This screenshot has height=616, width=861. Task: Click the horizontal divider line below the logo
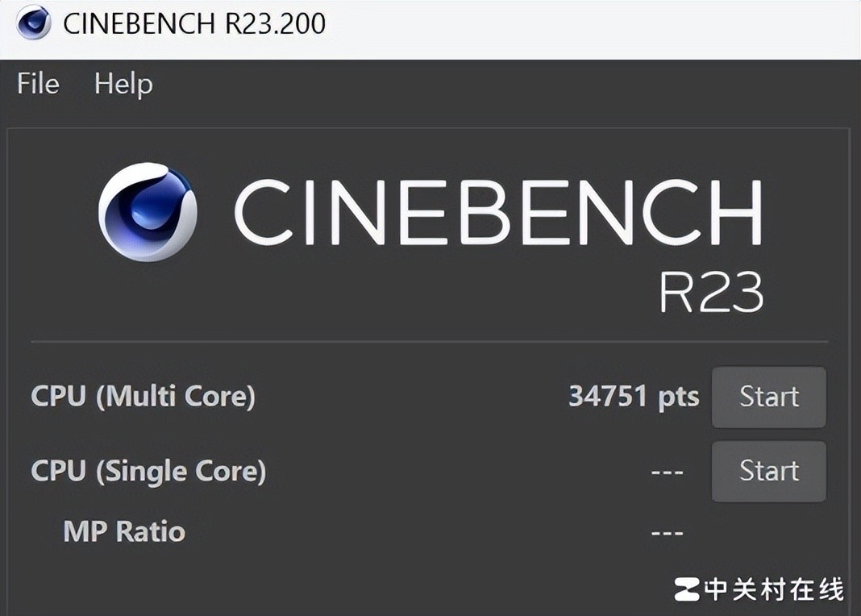(429, 342)
